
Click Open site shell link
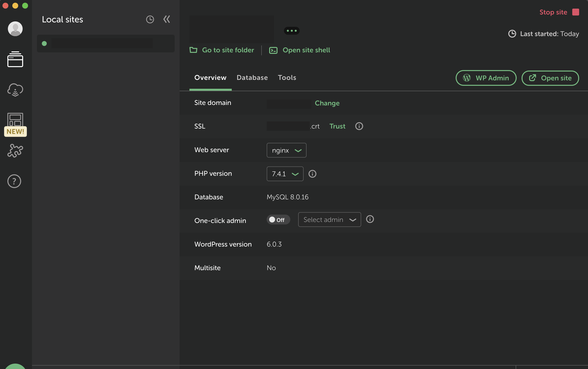306,50
